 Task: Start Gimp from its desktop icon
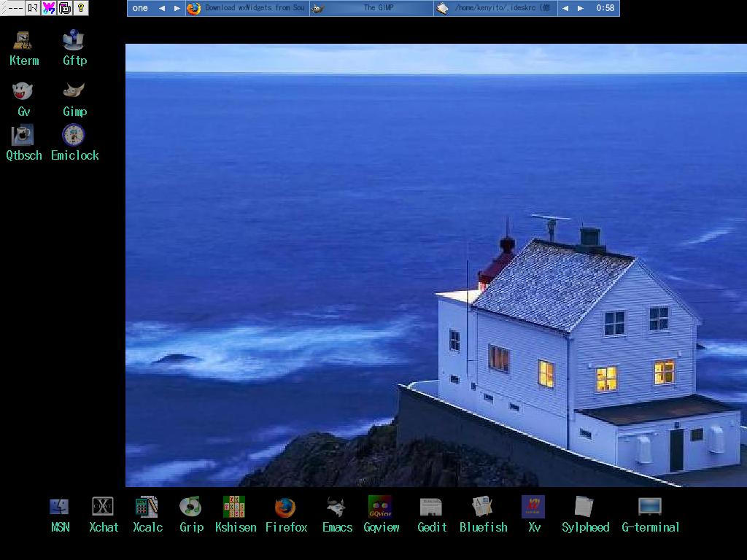pos(74,92)
